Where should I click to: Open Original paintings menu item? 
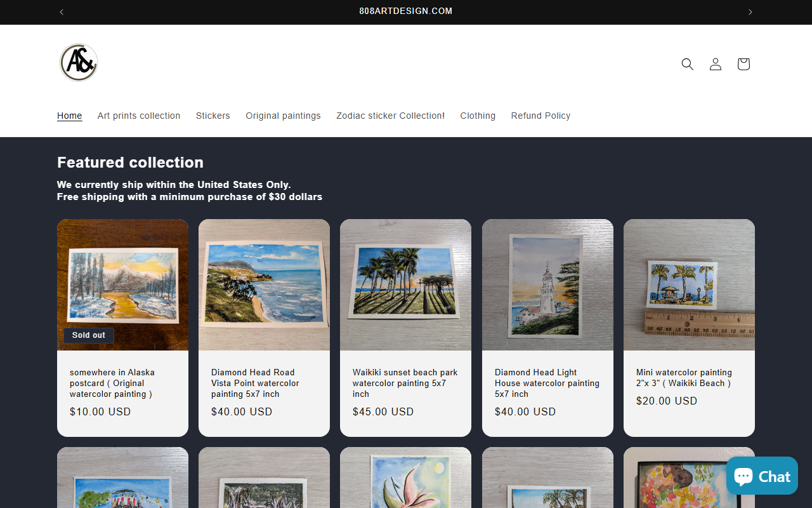[x=283, y=116]
